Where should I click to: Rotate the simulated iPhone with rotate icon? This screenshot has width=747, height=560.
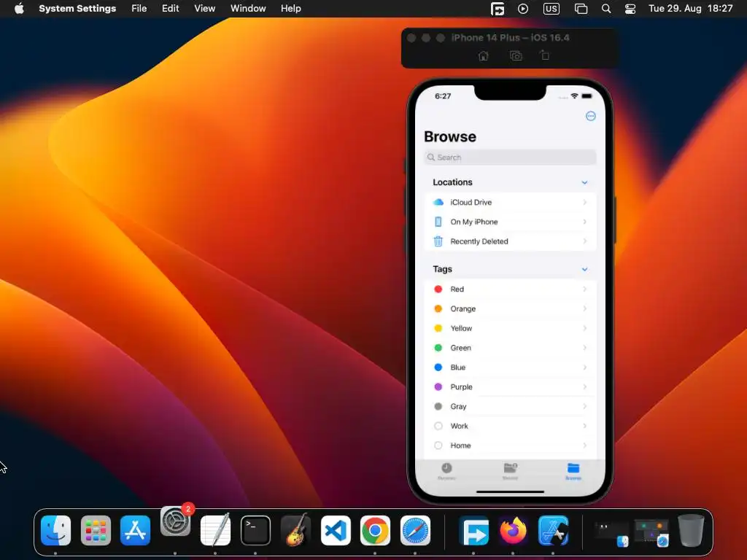click(545, 55)
